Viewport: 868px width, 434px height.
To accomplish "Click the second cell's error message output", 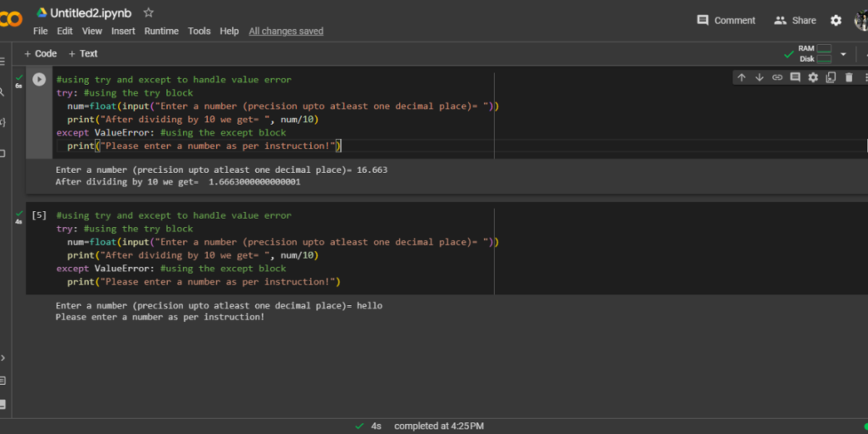I will 160,317.
